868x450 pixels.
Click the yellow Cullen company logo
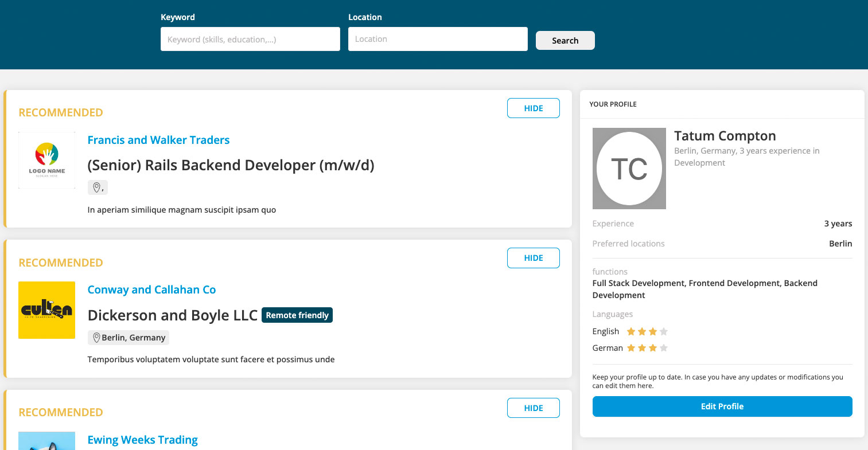click(x=47, y=310)
